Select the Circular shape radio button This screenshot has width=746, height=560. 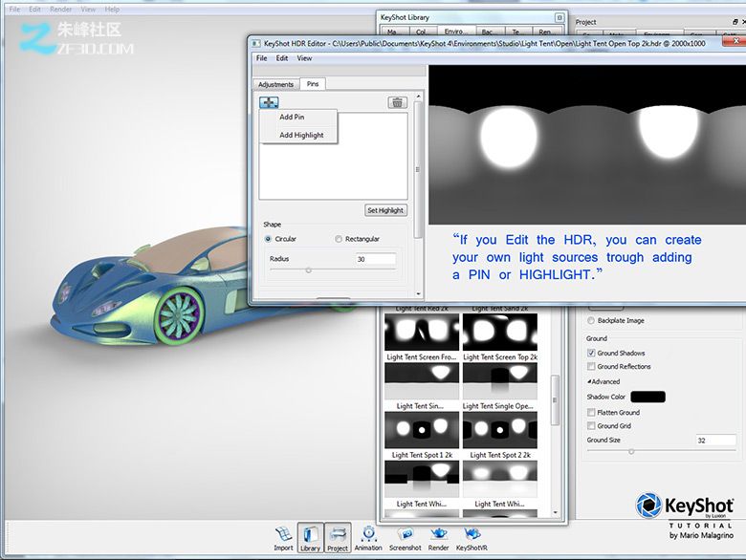point(269,239)
